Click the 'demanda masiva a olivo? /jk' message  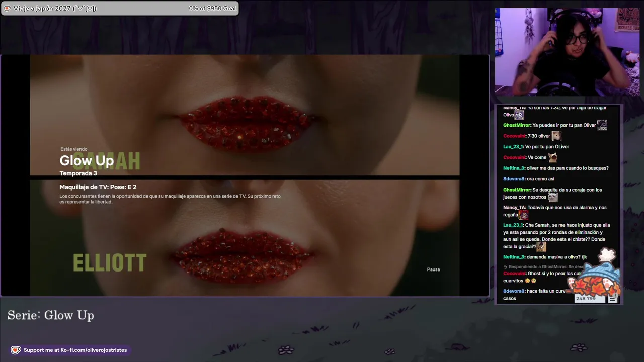tap(556, 257)
